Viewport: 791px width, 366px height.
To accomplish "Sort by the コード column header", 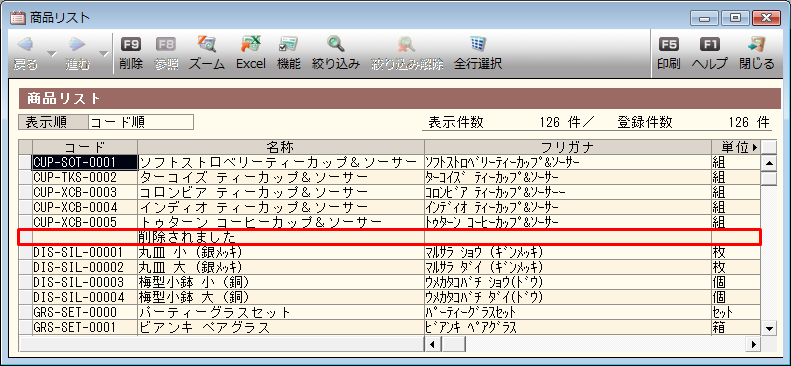I will pos(85,147).
